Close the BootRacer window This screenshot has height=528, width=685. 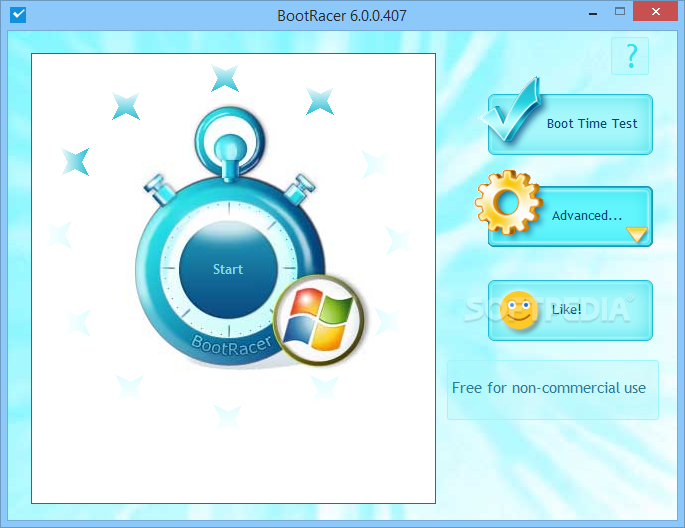click(x=655, y=11)
